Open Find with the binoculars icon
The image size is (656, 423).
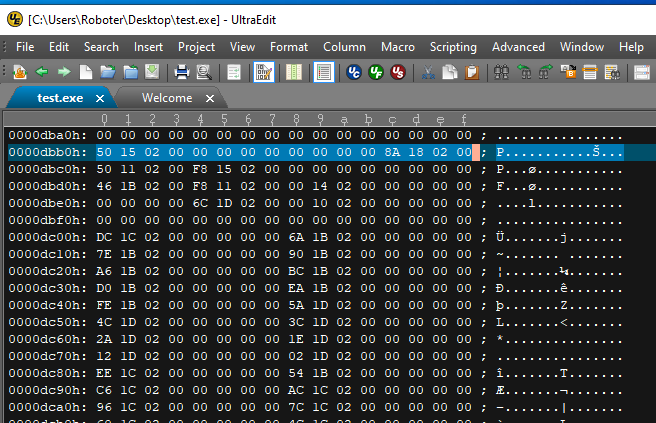[x=501, y=72]
